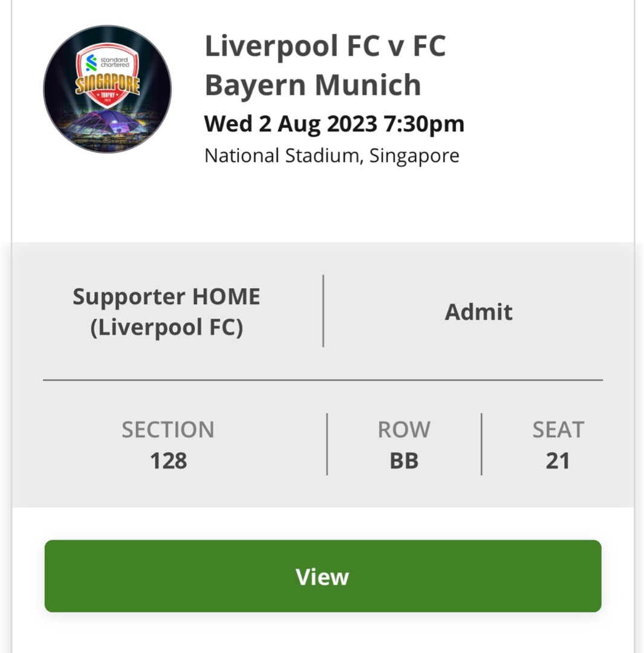This screenshot has height=653, width=644.
Task: Click the Admit ticket type label
Action: coord(479,312)
